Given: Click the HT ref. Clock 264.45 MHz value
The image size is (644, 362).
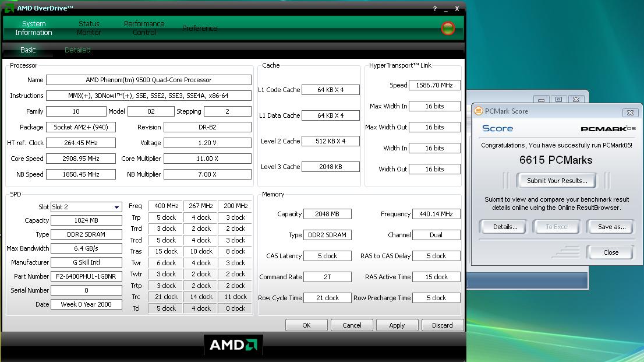Looking at the screenshot, I should click(x=81, y=143).
